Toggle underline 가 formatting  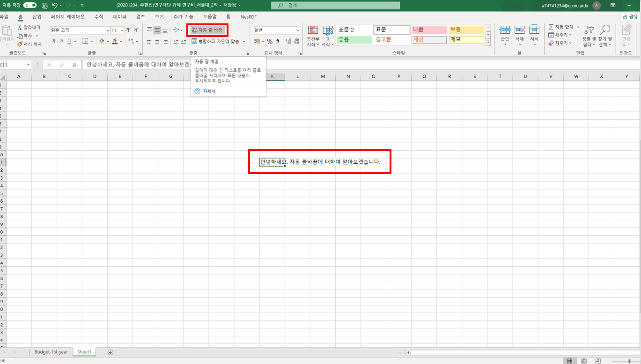(x=69, y=42)
